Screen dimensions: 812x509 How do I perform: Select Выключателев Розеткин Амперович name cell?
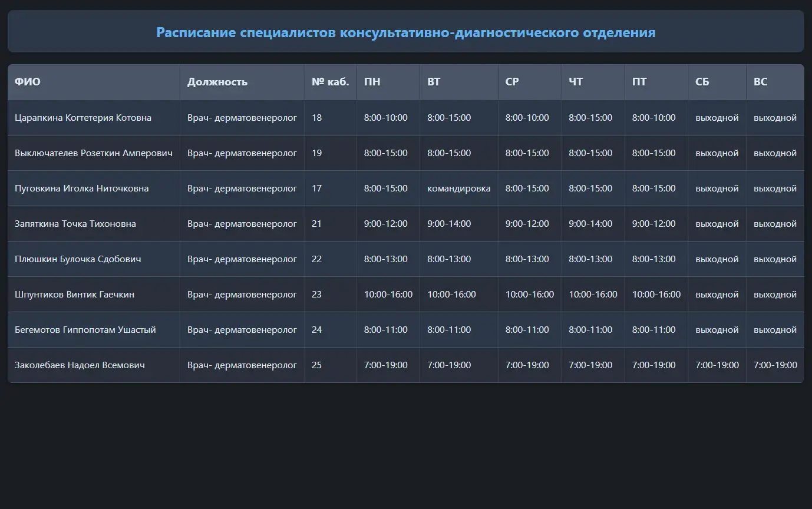pos(94,153)
